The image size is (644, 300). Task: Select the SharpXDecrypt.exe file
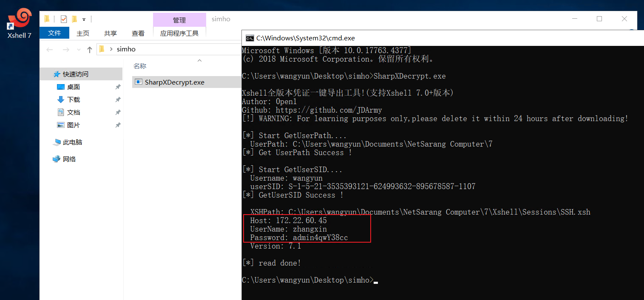pyautogui.click(x=186, y=82)
